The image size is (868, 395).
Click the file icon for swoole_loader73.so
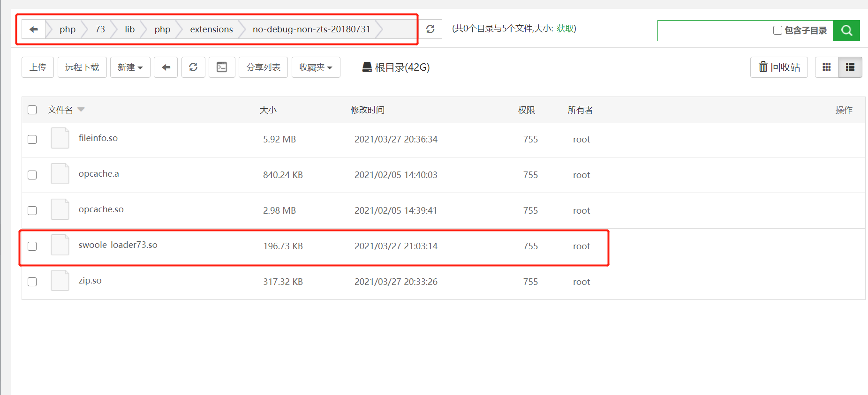(60, 245)
